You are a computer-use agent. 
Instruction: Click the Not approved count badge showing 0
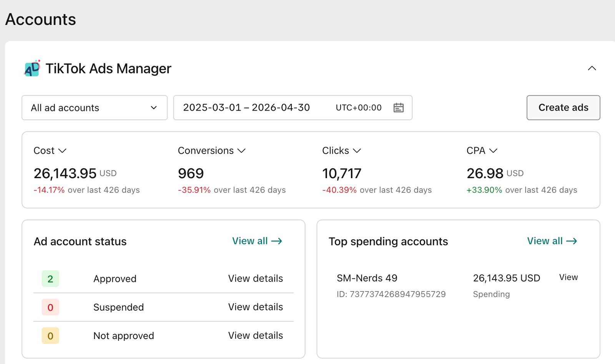click(50, 336)
